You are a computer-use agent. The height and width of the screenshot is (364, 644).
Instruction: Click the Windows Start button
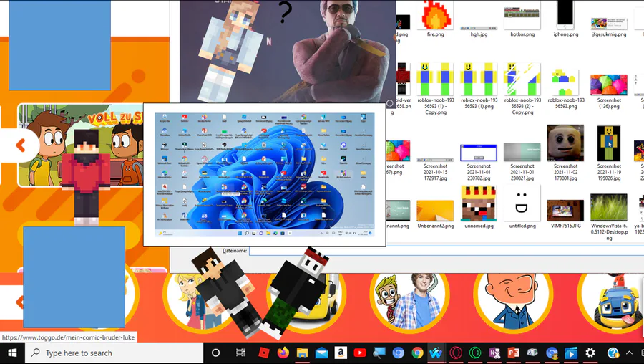pos(12,353)
